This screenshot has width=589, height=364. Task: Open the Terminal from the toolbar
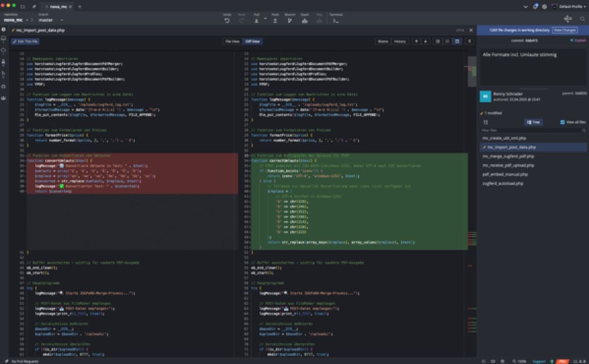[x=336, y=21]
